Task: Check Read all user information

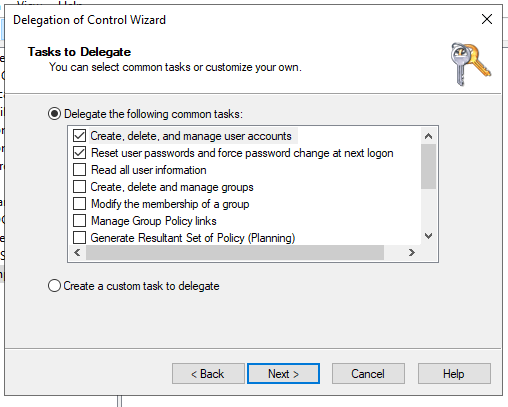Action: coord(80,170)
